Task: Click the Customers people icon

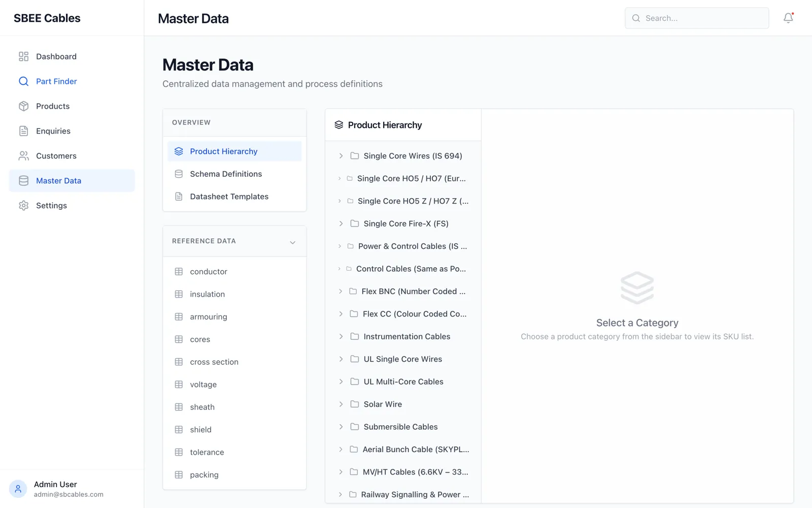Action: click(x=23, y=156)
